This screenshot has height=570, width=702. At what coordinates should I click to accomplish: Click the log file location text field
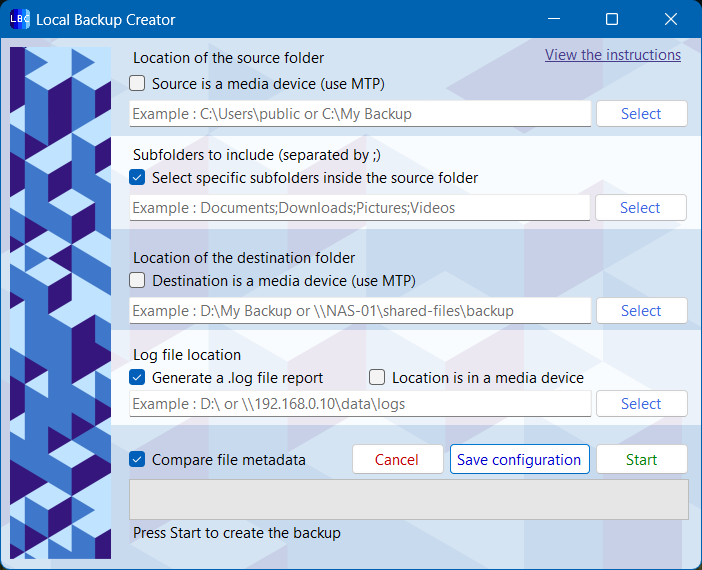tap(360, 404)
